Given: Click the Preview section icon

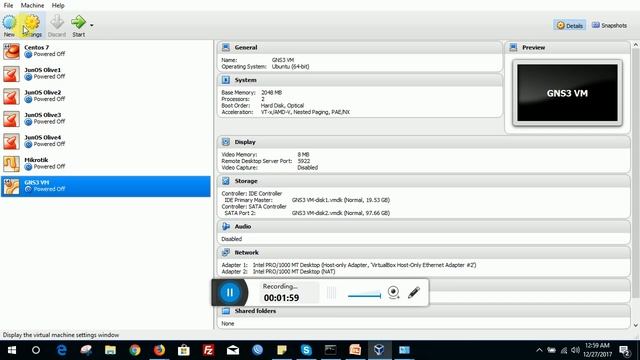Looking at the screenshot, I should click(x=513, y=47).
